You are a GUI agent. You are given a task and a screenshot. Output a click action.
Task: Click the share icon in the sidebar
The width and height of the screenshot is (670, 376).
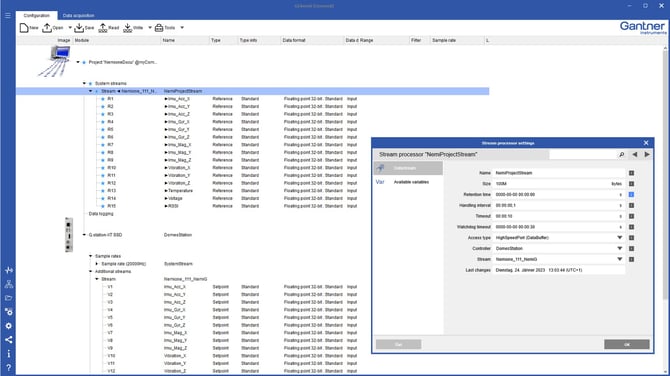pos(9,340)
